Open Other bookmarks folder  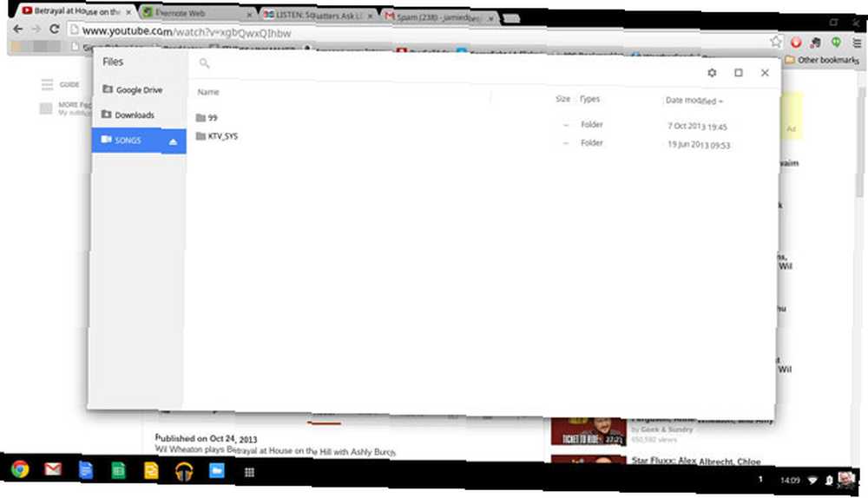click(823, 59)
